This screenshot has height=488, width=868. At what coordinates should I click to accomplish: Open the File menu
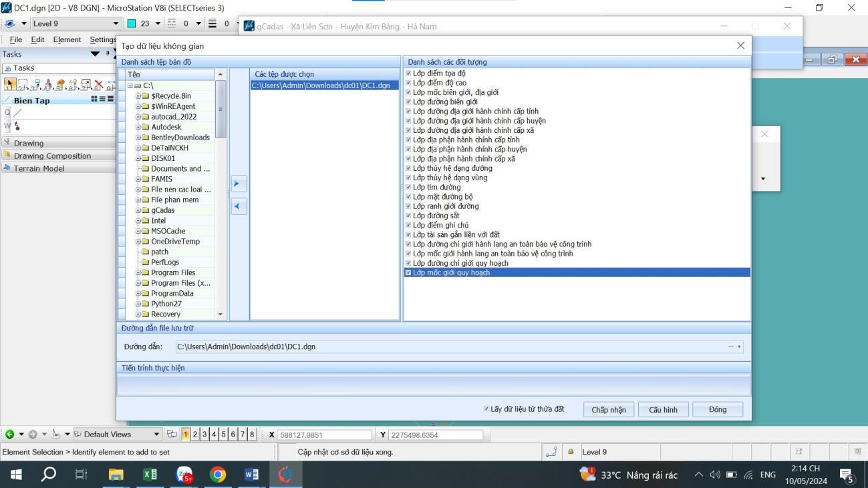pos(16,39)
